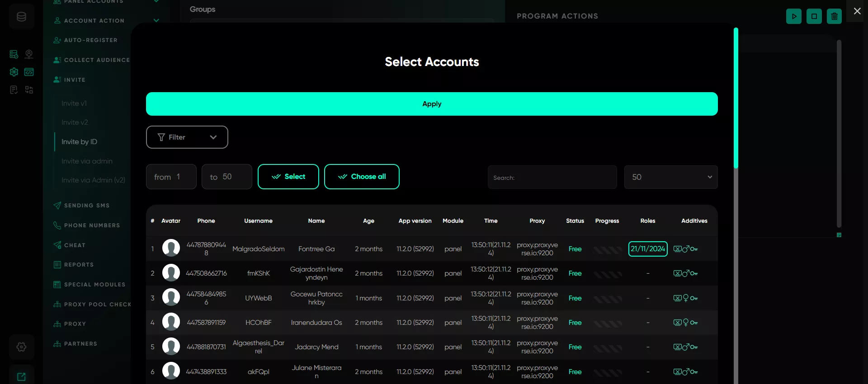Screen dimensions: 868x384
Task: Click progress bar for UYWebB row
Action: pos(608,299)
